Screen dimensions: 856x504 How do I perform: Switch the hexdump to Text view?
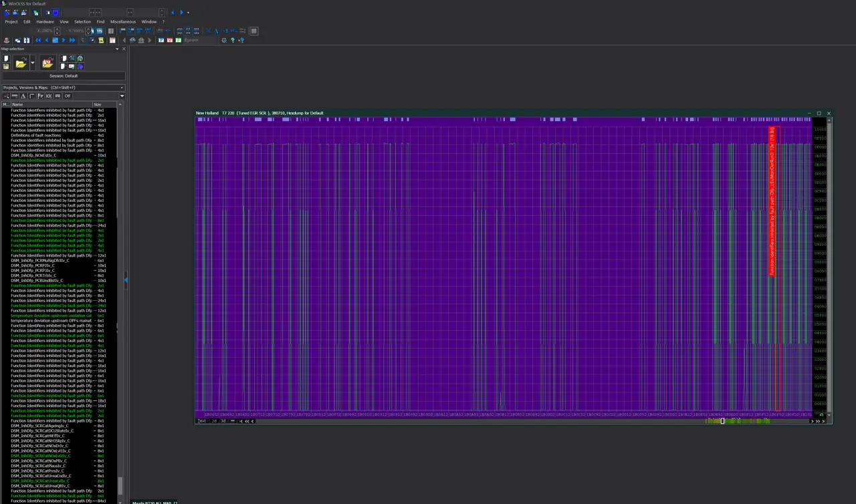click(202, 421)
